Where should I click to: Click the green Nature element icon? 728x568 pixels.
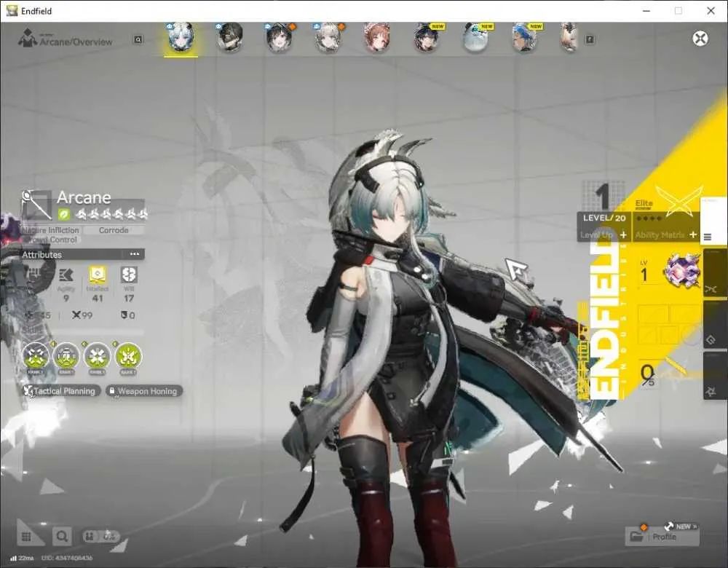click(64, 214)
